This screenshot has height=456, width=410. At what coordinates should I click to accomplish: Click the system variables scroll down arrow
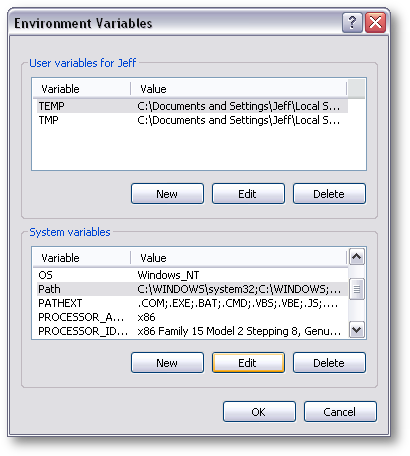coord(357,330)
